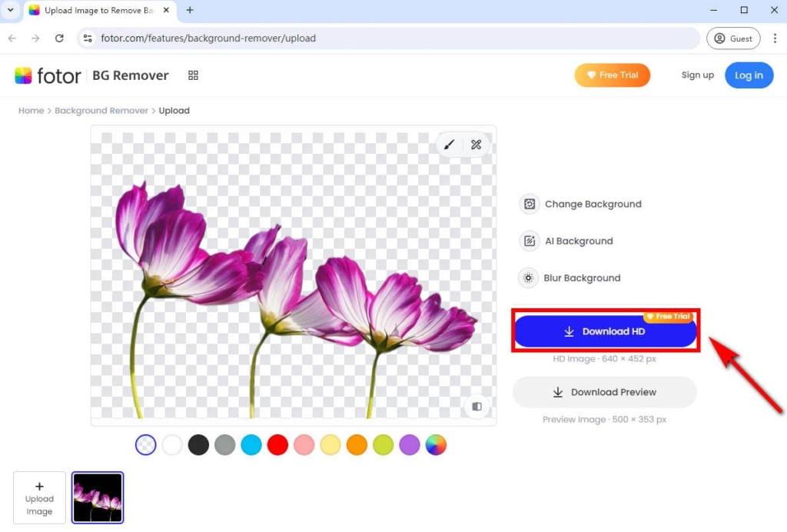Image resolution: width=787 pixels, height=532 pixels.
Task: Select the flower image thumbnail
Action: [x=98, y=497]
